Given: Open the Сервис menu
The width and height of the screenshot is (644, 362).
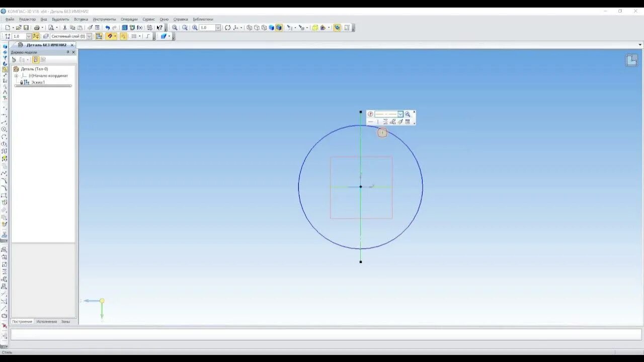Looking at the screenshot, I should [148, 19].
